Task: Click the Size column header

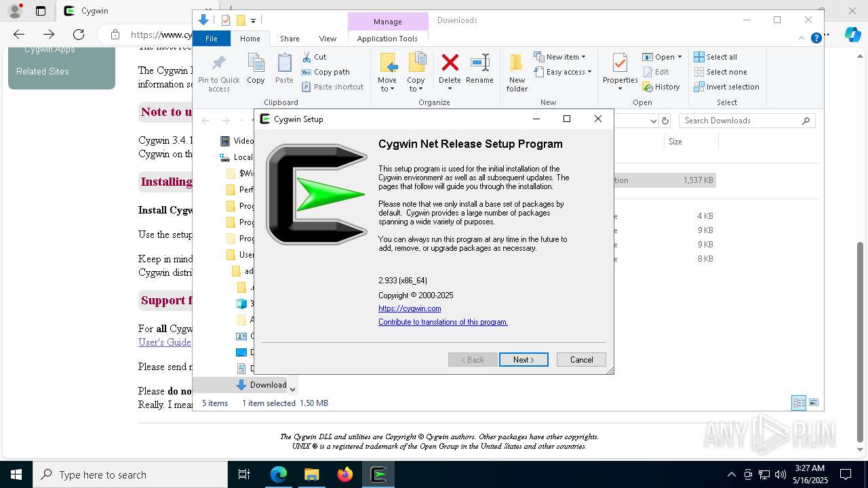Action: pos(690,142)
